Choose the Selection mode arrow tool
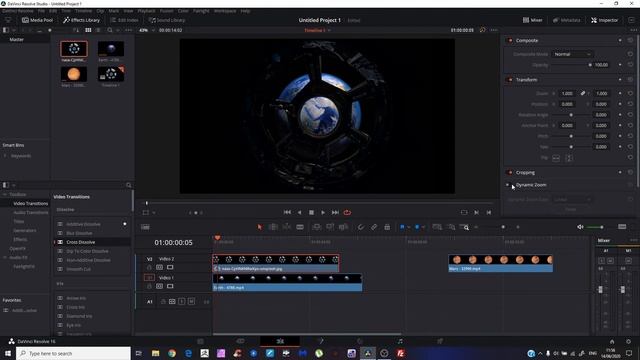 pos(260,227)
